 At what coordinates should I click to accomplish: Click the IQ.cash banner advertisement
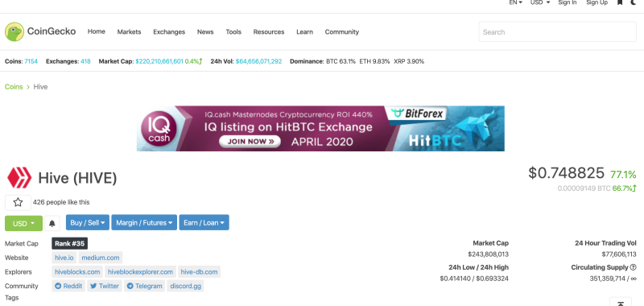click(320, 129)
